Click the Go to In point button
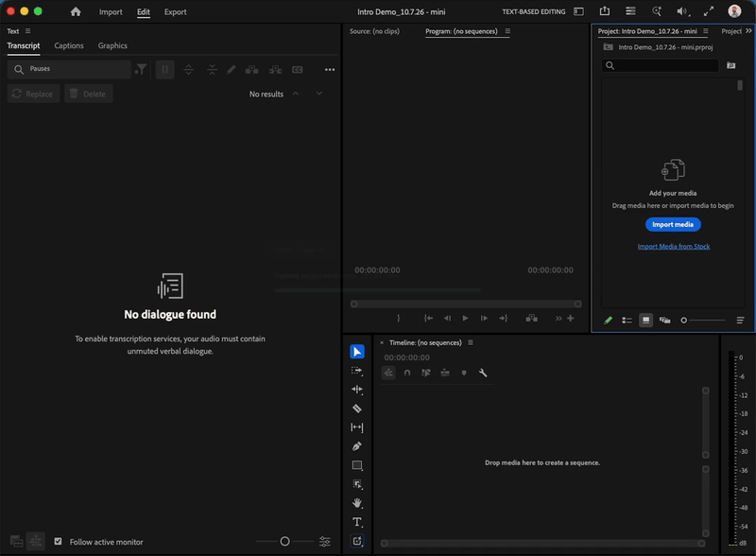 428,318
